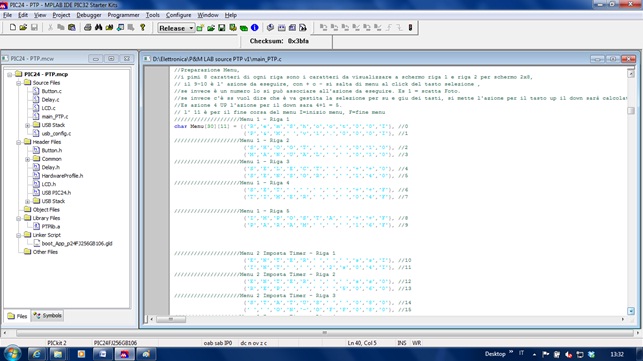Image resolution: width=643 pixels, height=361 pixels.
Task: Collapse the Header Files folder
Action: (x=19, y=142)
